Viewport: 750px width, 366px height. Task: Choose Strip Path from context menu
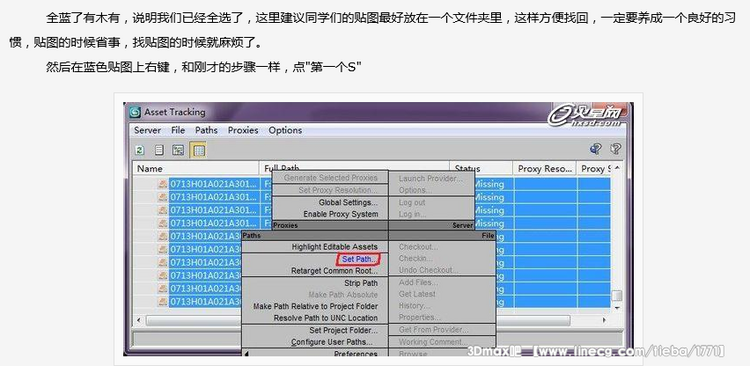pyautogui.click(x=361, y=283)
